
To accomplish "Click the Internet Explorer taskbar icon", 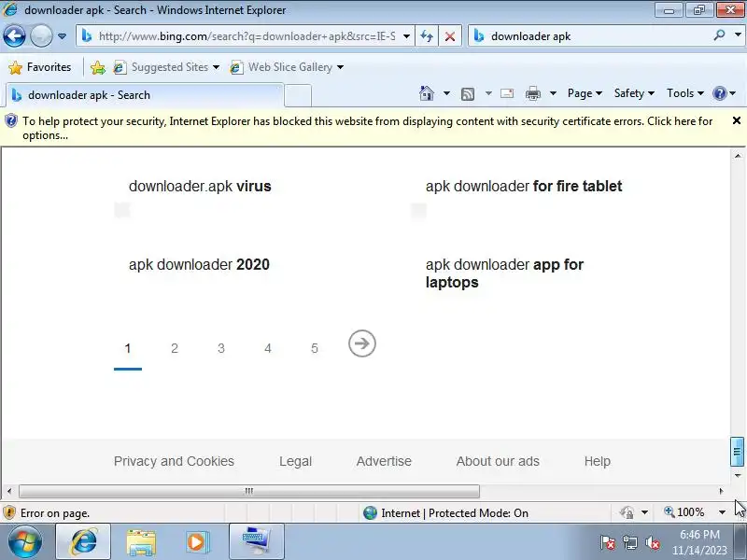I will tap(83, 542).
